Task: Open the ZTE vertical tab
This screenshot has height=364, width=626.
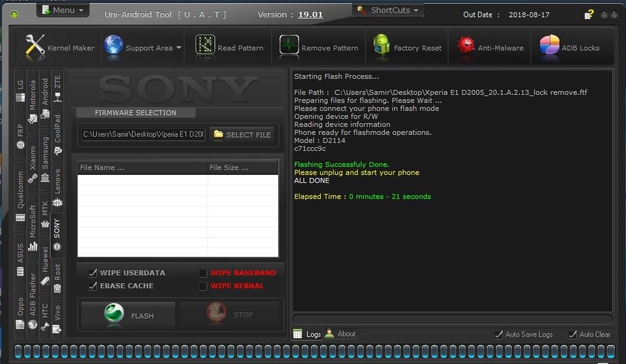Action: 57,89
